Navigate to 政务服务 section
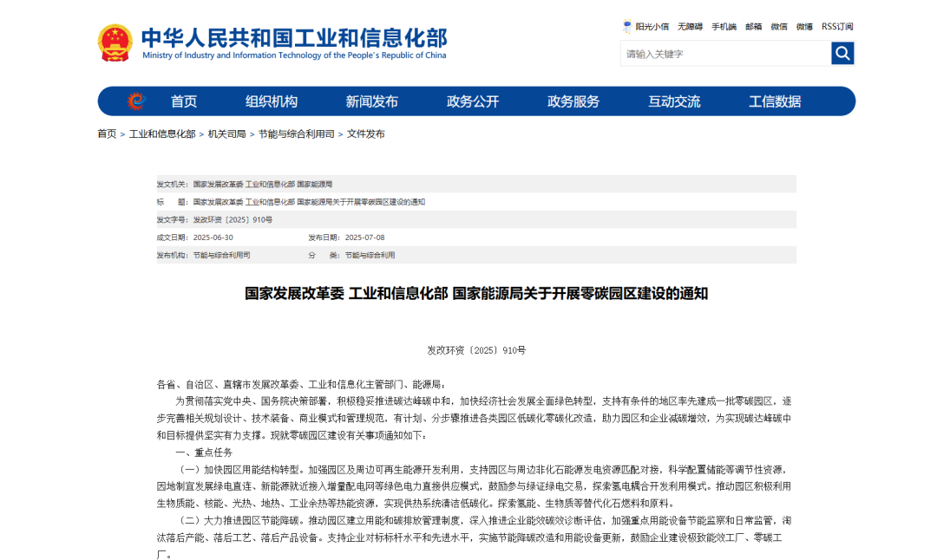Image resolution: width=937 pixels, height=560 pixels. 573,101
